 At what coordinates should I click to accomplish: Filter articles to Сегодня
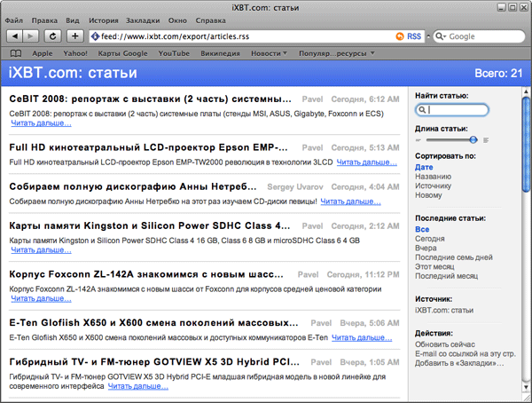[x=430, y=239]
